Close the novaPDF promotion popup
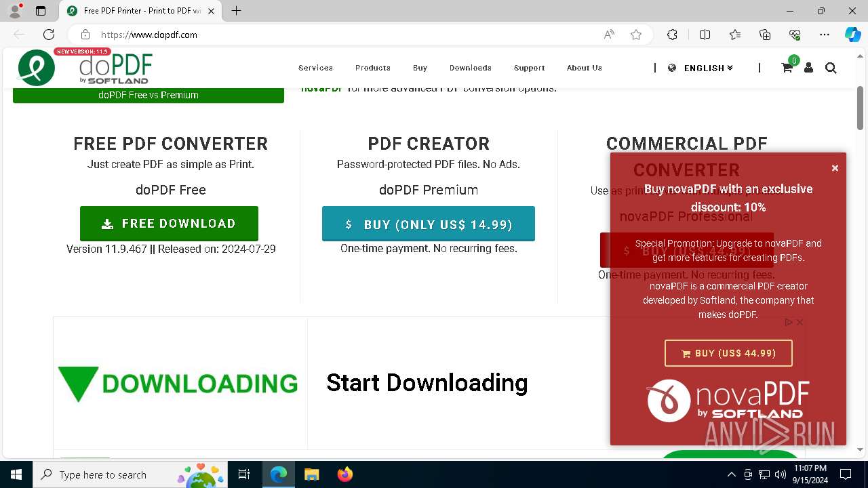This screenshot has width=868, height=488. (835, 168)
